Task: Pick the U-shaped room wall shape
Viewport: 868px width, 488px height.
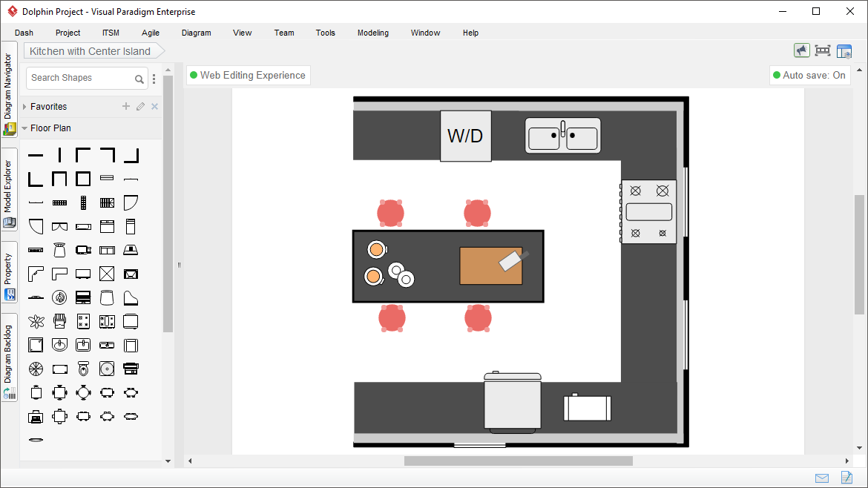Action: pos(59,179)
